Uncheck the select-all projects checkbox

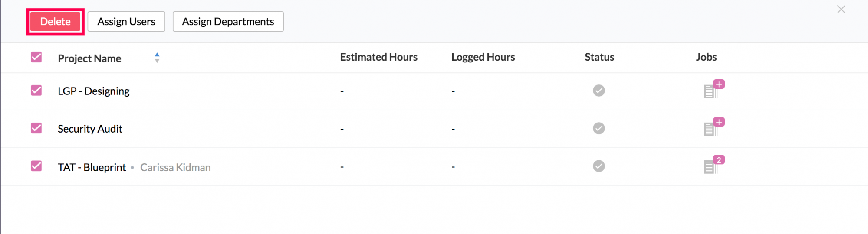[x=36, y=57]
